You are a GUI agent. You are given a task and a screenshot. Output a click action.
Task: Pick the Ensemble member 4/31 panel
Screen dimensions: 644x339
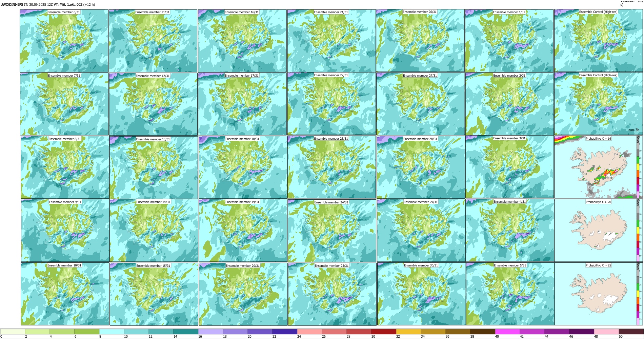pos(510,231)
